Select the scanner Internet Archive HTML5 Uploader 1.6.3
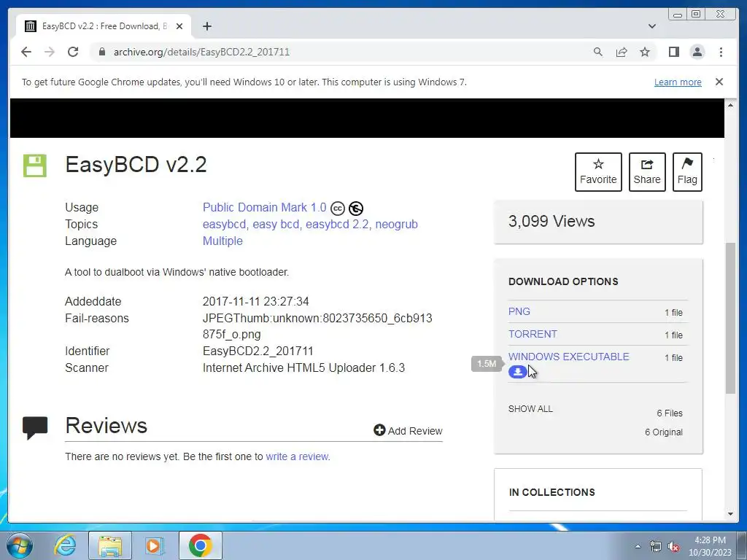 coord(303,368)
